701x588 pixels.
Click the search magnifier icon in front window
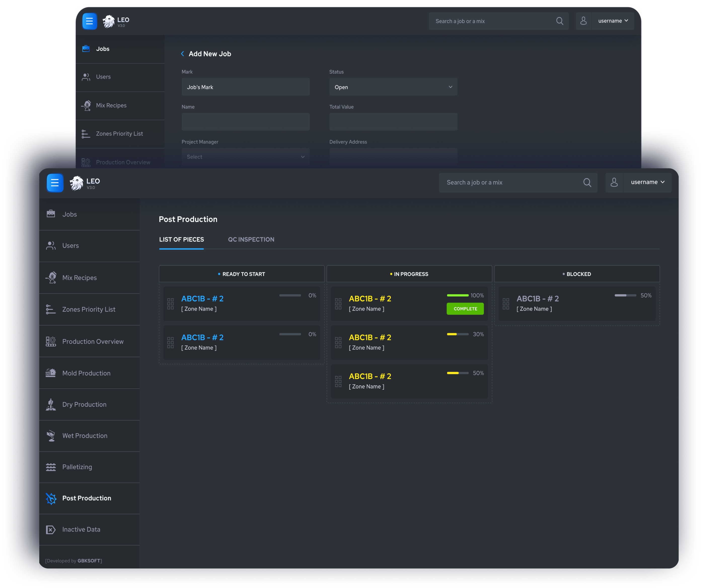587,183
